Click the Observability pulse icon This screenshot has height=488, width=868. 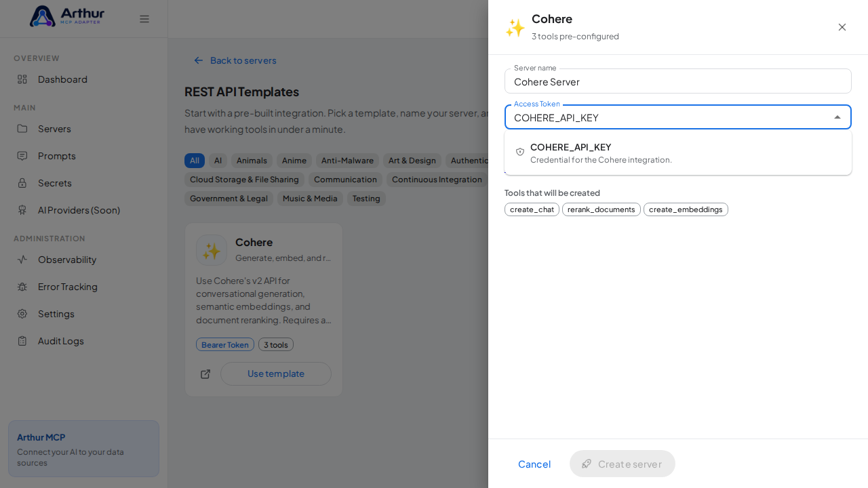click(x=22, y=260)
